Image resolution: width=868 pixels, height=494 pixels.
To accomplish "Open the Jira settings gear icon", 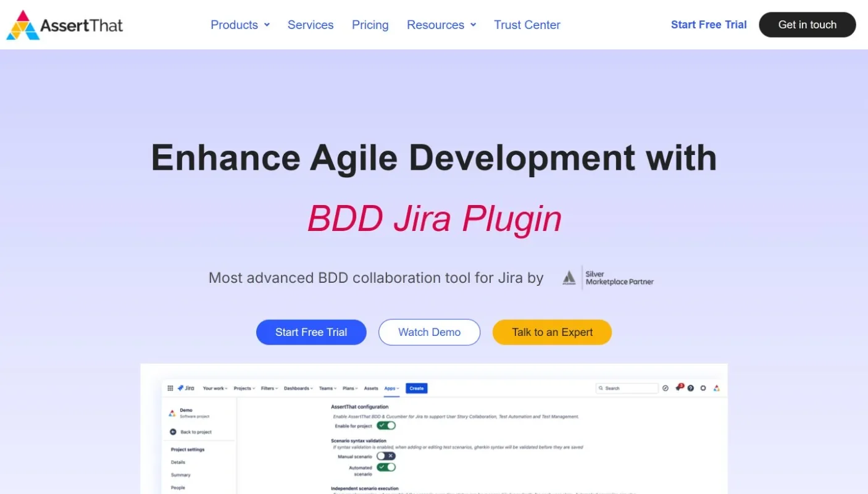I will (x=703, y=388).
